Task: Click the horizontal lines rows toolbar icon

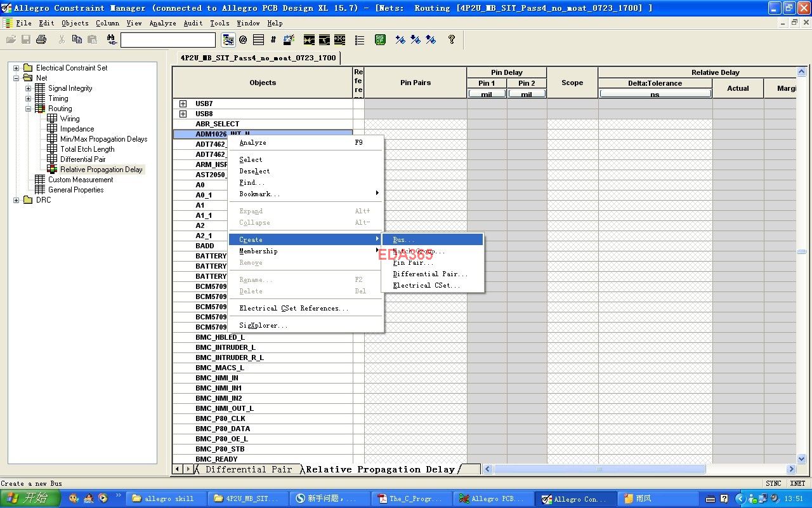Action: pos(258,39)
